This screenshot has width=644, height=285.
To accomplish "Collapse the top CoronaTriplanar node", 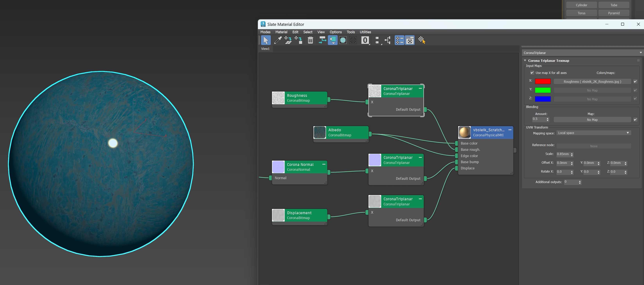I will [420, 88].
